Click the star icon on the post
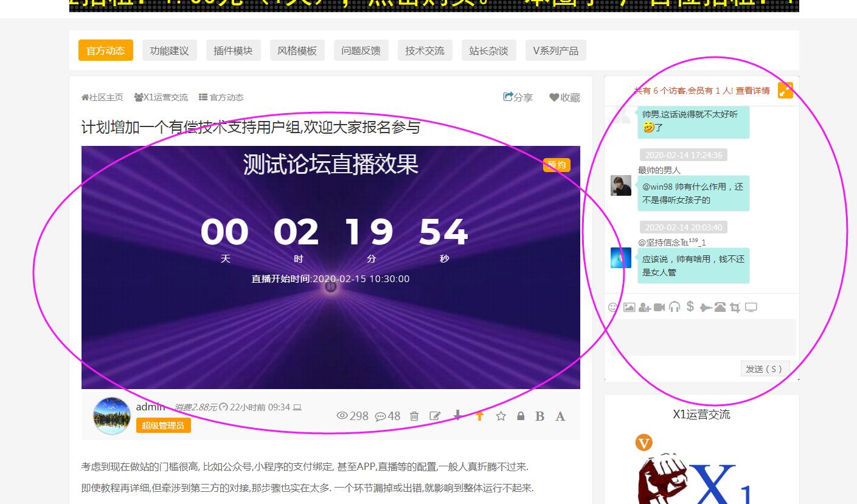The height and width of the screenshot is (504, 857). pyautogui.click(x=501, y=416)
